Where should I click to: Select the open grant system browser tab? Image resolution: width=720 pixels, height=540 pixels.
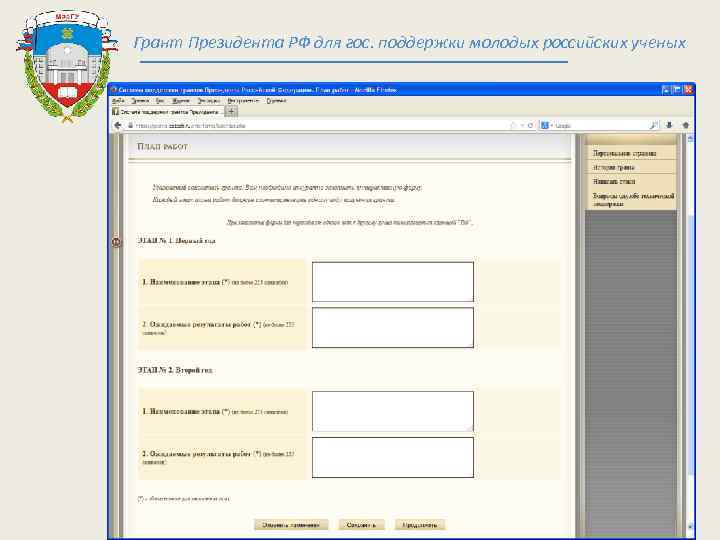[x=168, y=112]
